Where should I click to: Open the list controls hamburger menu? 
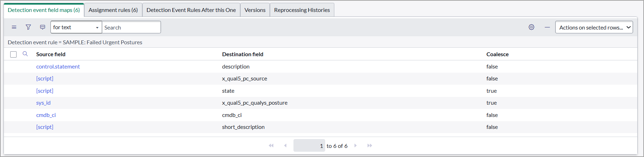(14, 27)
